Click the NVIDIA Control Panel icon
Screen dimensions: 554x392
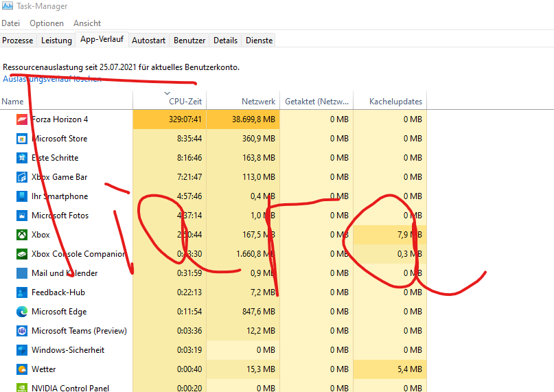[x=22, y=388]
